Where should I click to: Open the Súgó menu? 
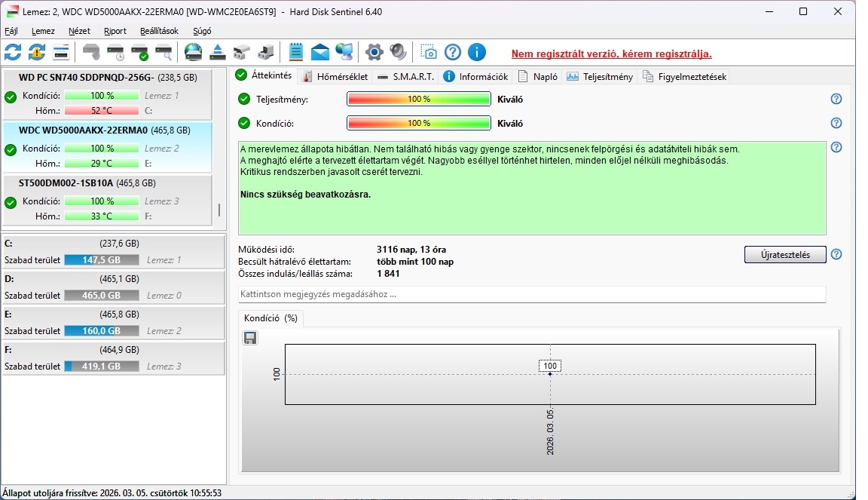click(x=202, y=31)
